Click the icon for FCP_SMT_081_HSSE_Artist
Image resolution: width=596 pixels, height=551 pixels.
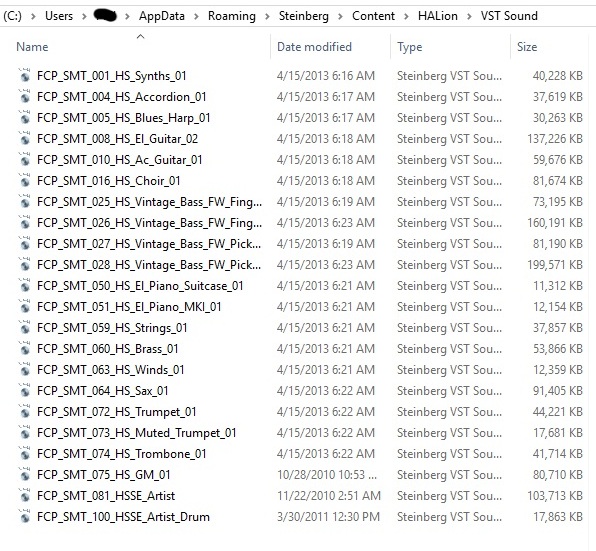(x=24, y=495)
